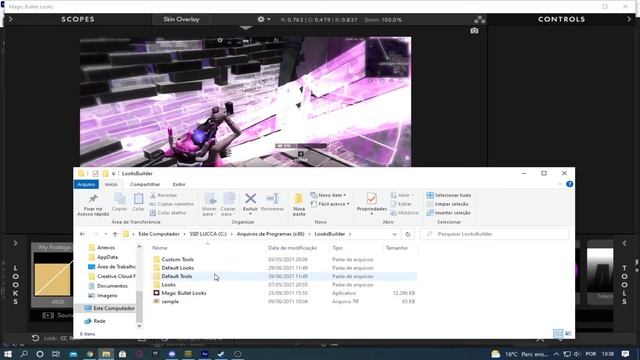Click the Excluir X icon

[x=250, y=199]
